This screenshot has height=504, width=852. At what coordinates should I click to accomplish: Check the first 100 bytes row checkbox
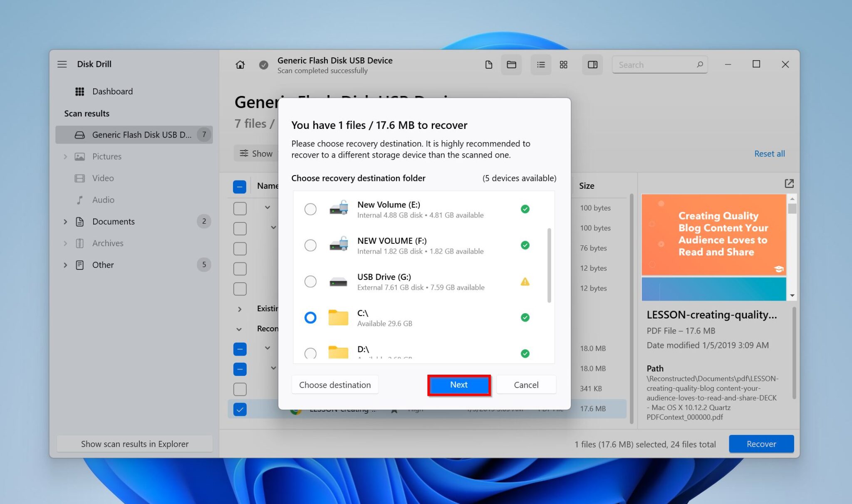click(x=240, y=208)
